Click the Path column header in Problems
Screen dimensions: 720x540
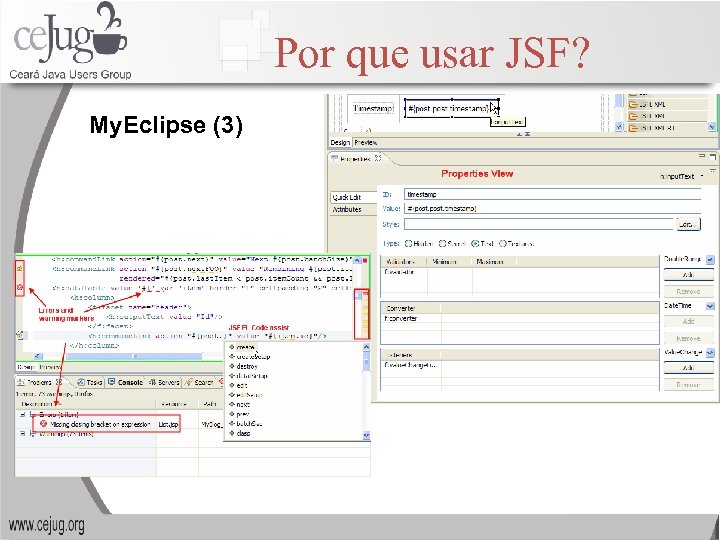(x=212, y=404)
